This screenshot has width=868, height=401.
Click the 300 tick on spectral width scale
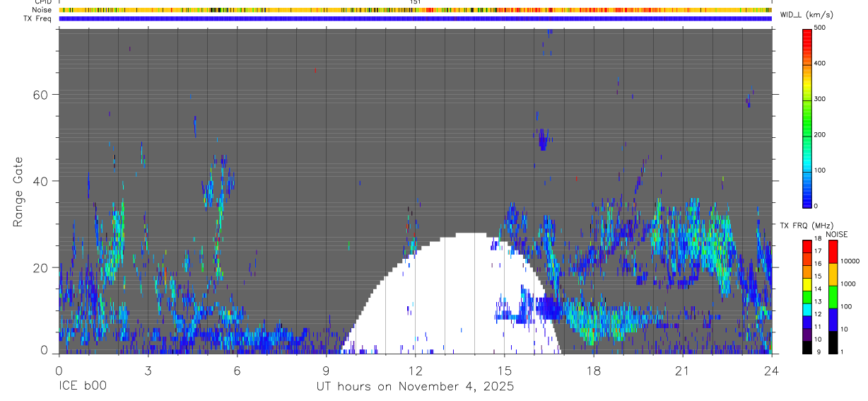pos(820,99)
